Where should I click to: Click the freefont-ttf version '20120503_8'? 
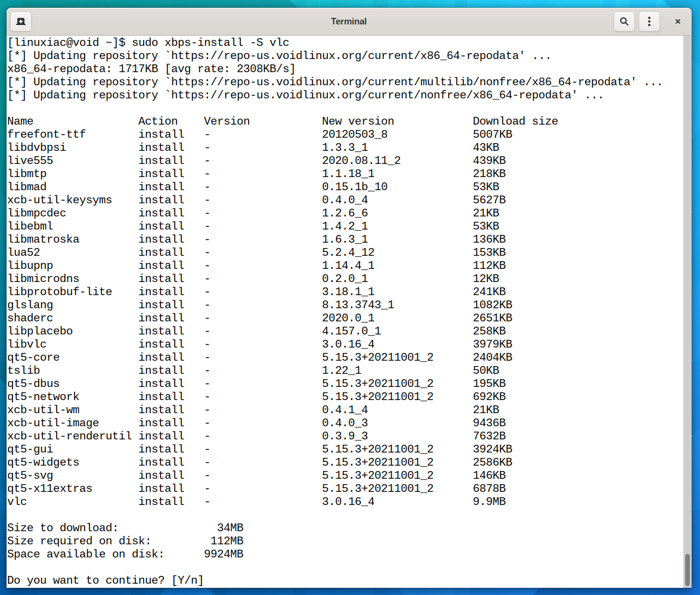tap(355, 134)
